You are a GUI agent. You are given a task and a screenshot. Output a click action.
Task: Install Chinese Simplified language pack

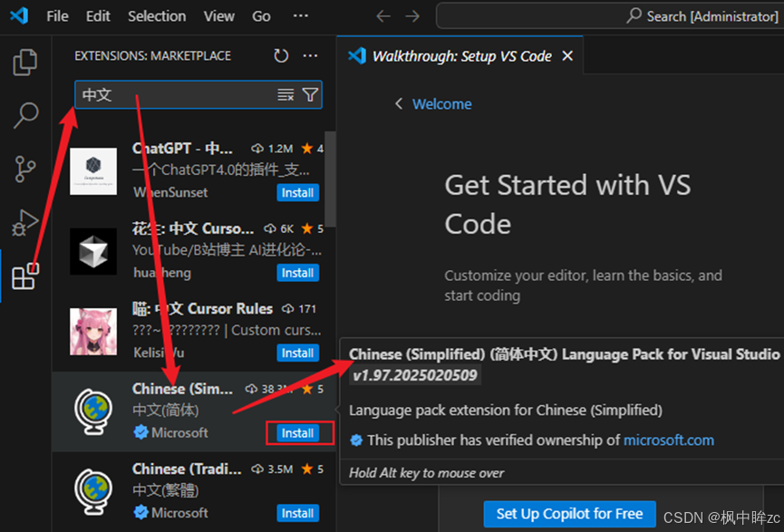click(297, 432)
